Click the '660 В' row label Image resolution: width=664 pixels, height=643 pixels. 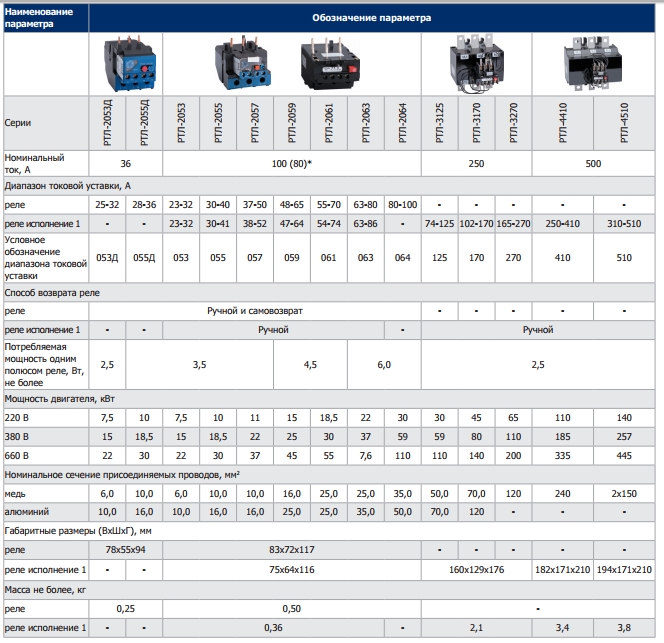(17, 456)
